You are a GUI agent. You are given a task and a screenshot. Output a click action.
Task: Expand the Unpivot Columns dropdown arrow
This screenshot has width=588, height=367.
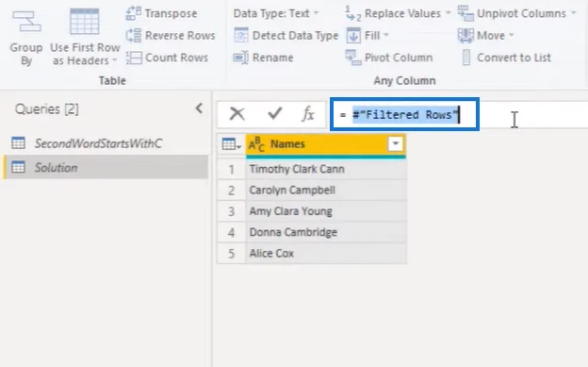(574, 13)
